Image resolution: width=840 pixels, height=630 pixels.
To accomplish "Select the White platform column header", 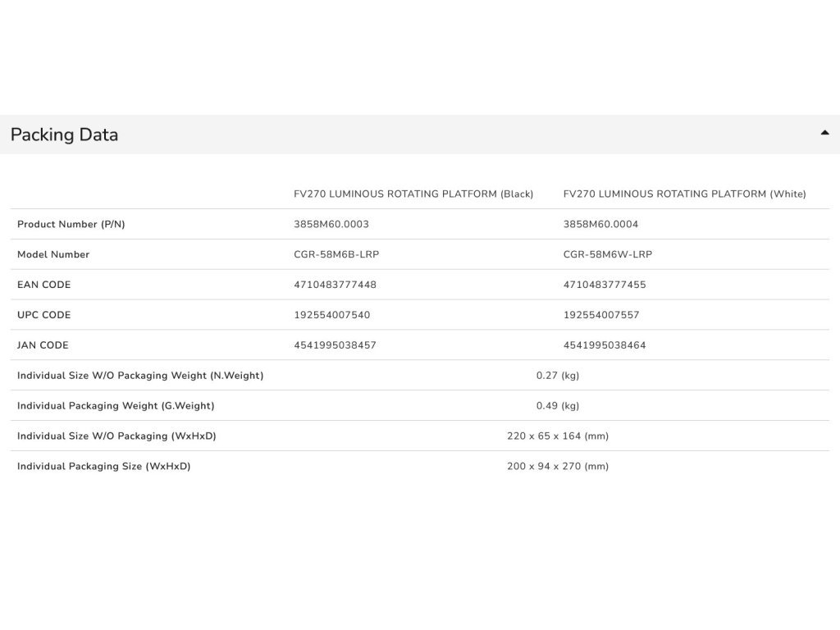I will 684,194.
